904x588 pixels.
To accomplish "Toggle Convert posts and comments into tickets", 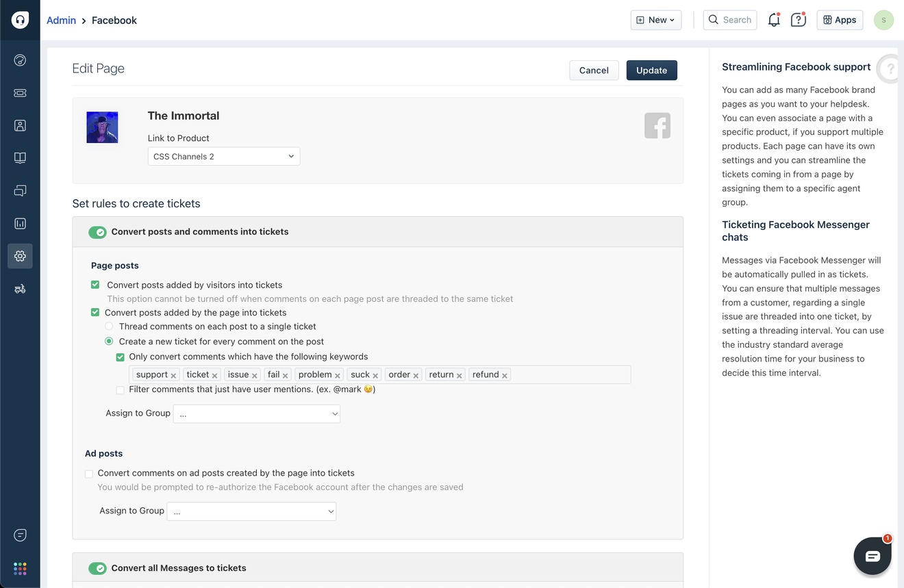I will pyautogui.click(x=97, y=232).
